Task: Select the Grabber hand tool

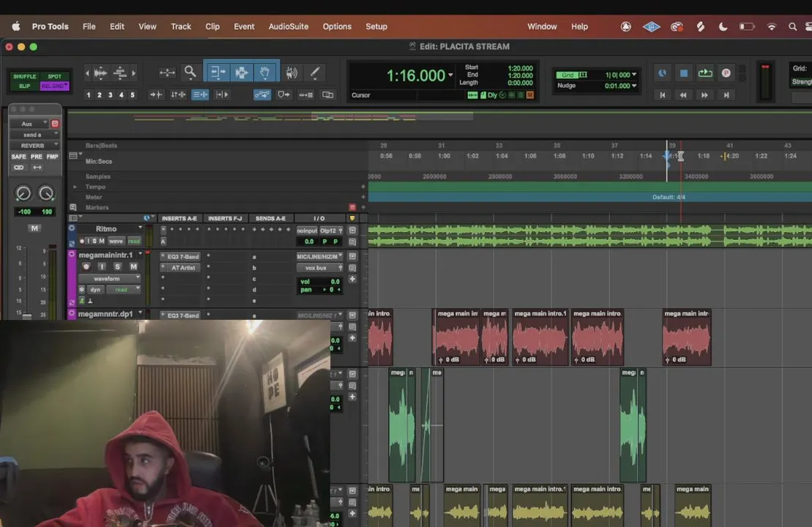Action: pyautogui.click(x=264, y=72)
